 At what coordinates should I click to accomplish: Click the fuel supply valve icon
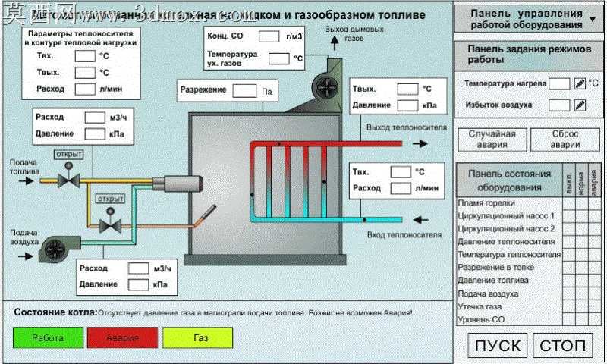(x=68, y=176)
